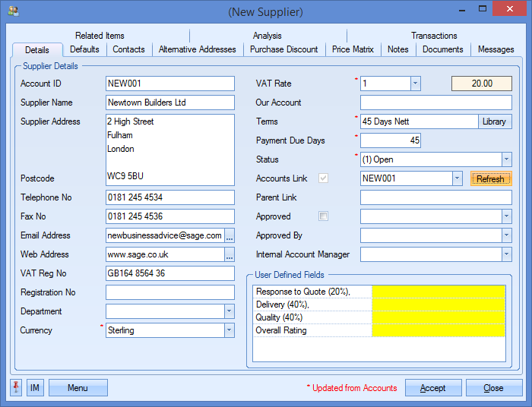This screenshot has width=532, height=407.
Task: Select the Transactions tab
Action: pyautogui.click(x=434, y=36)
